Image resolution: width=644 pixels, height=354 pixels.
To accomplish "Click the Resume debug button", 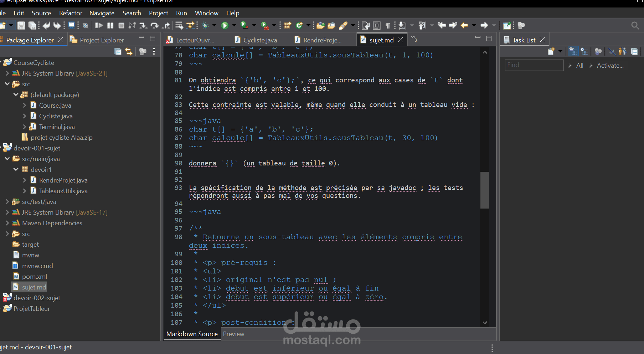I will point(99,26).
